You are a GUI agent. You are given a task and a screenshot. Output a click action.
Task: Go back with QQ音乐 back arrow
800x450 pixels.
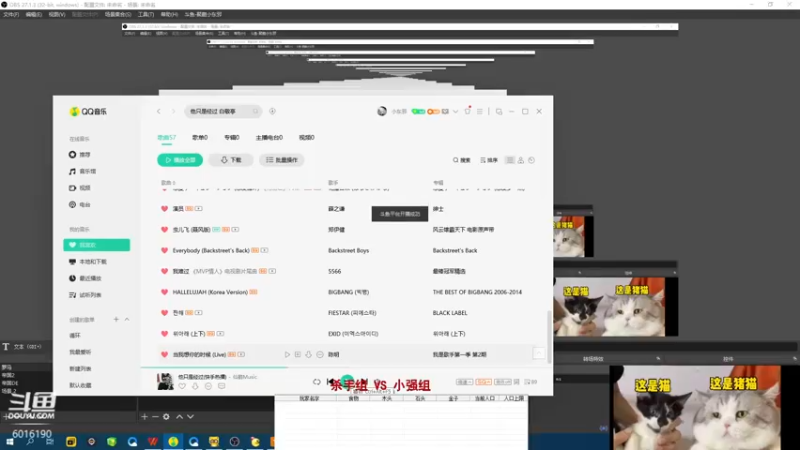159,111
